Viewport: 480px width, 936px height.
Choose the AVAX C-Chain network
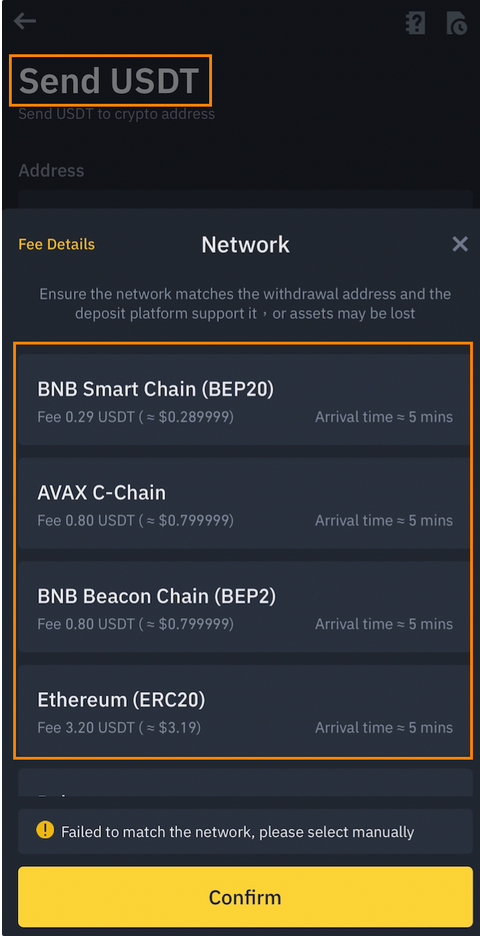click(244, 503)
